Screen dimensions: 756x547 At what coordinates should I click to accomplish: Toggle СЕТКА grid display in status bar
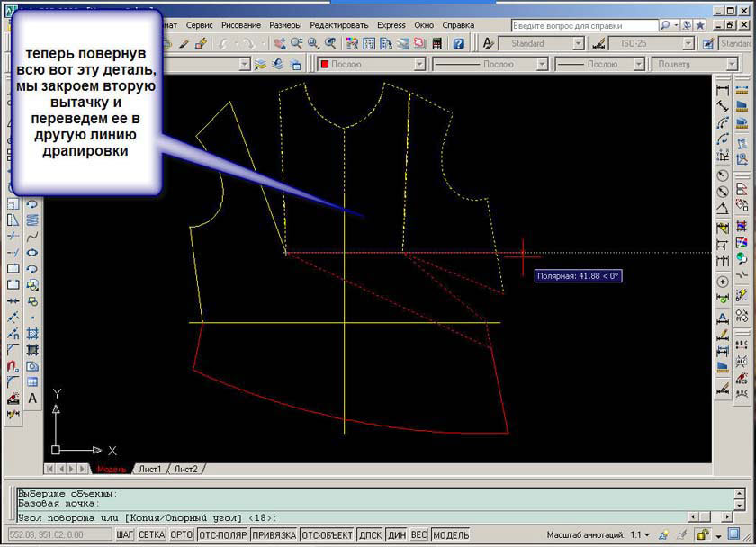pyautogui.click(x=151, y=535)
